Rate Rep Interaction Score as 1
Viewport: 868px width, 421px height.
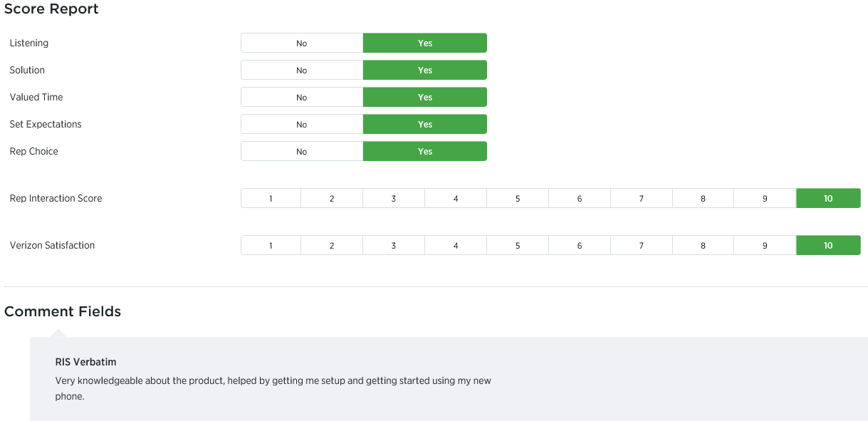pyautogui.click(x=271, y=199)
